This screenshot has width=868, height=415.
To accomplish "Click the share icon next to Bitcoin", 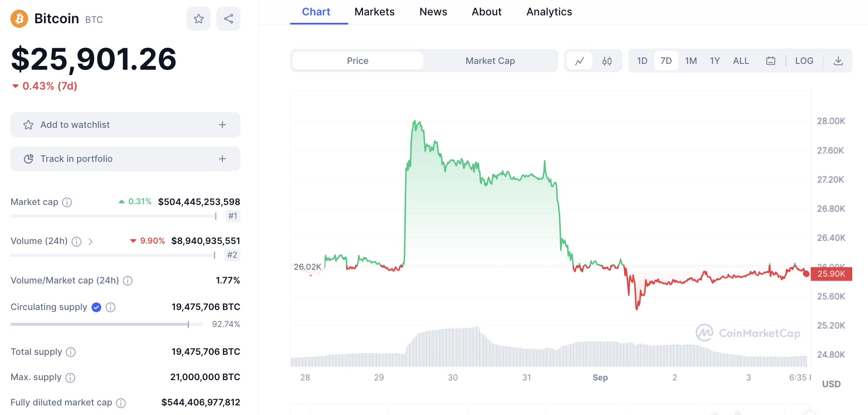I will pyautogui.click(x=228, y=19).
